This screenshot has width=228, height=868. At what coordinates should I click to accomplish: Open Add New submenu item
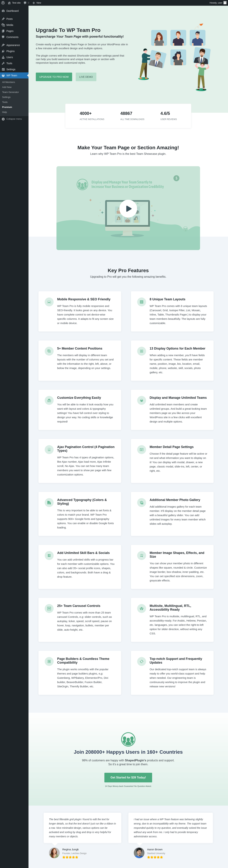click(7, 87)
